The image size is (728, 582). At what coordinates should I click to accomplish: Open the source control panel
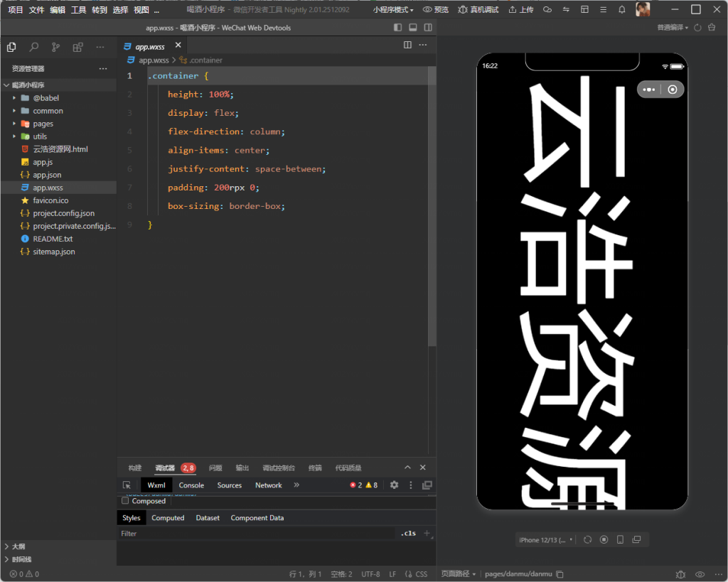tap(55, 47)
